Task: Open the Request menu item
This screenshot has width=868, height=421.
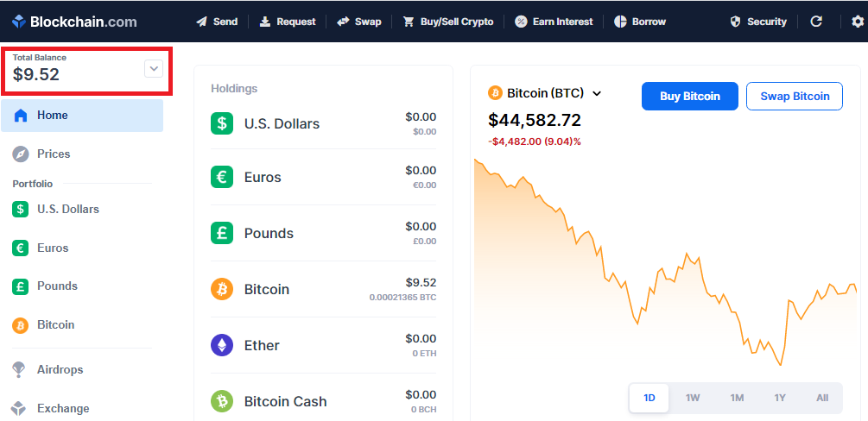Action: click(288, 22)
